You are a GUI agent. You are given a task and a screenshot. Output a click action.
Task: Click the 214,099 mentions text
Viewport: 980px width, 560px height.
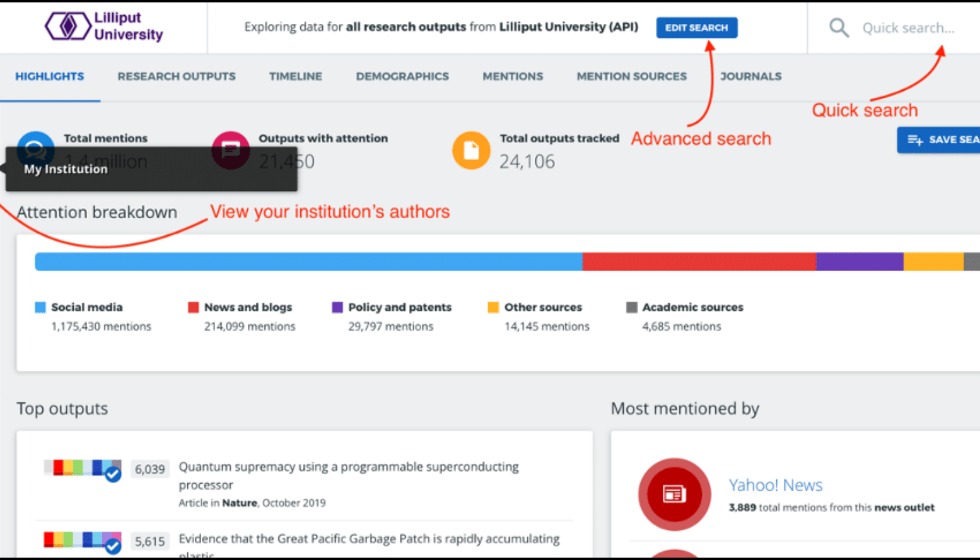[x=250, y=326]
